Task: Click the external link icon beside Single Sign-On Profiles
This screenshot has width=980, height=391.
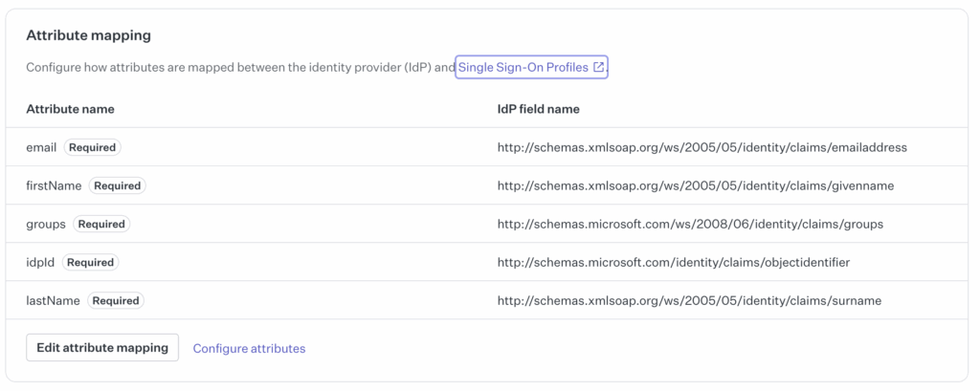Action: click(x=598, y=68)
